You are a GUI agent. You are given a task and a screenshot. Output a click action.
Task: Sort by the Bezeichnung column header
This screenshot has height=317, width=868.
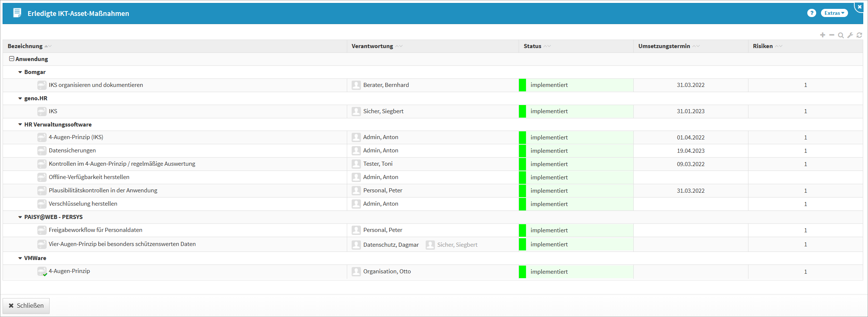point(25,46)
